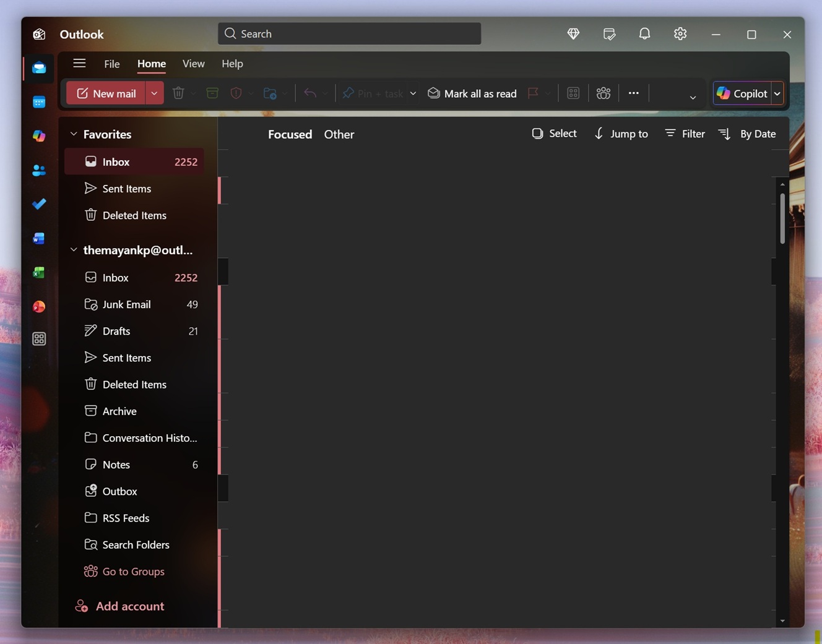Open the View menu
822x644 pixels.
(x=193, y=63)
